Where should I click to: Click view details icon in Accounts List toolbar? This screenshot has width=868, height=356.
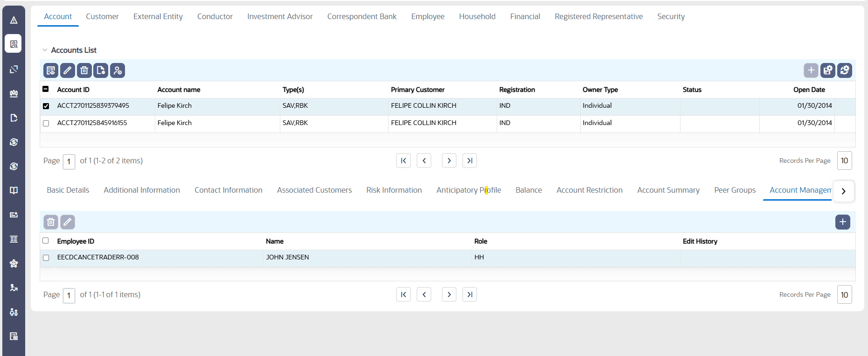point(51,70)
